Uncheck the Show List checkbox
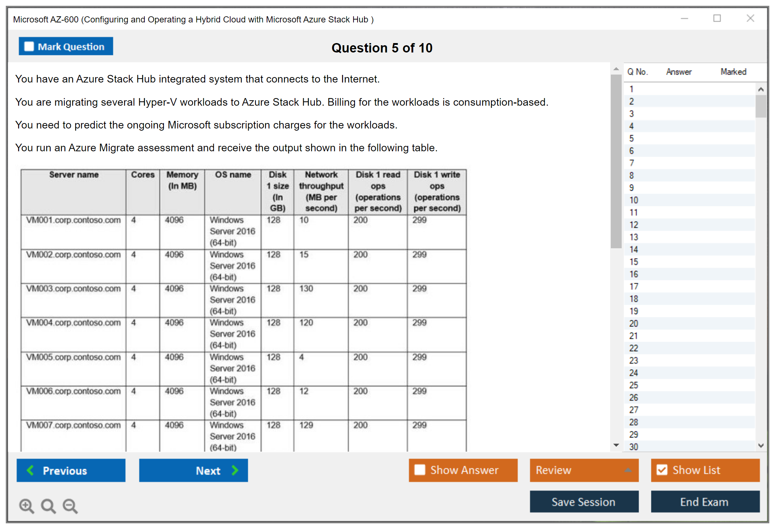Screen dimensions: 778x532 tap(662, 470)
